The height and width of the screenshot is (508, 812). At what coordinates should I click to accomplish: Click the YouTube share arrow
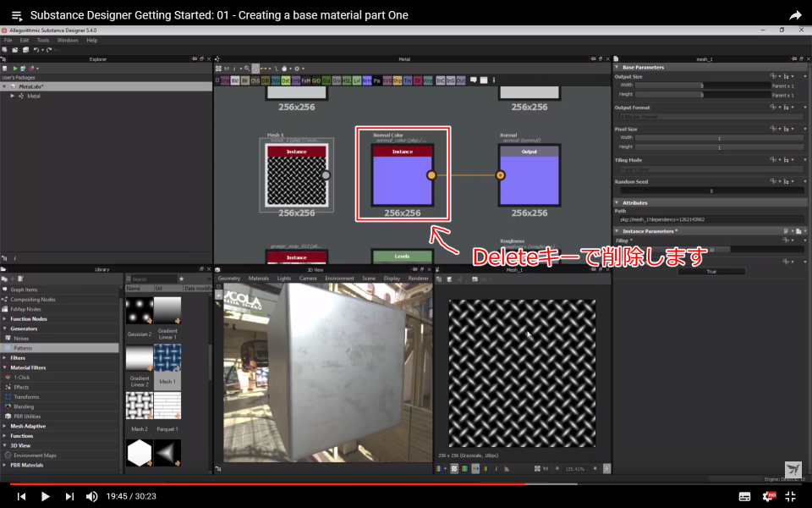click(x=795, y=15)
